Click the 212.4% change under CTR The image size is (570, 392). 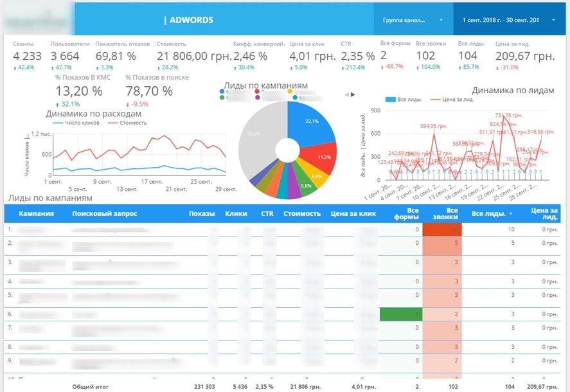(353, 67)
